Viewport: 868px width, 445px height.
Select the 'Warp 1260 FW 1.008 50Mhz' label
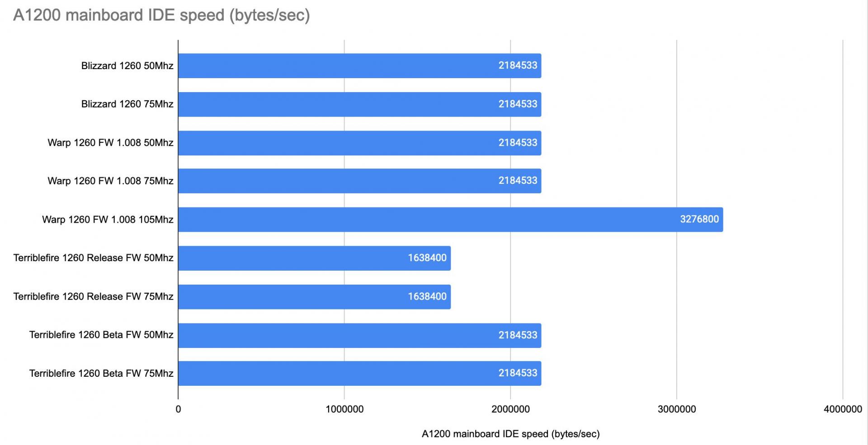pos(111,143)
